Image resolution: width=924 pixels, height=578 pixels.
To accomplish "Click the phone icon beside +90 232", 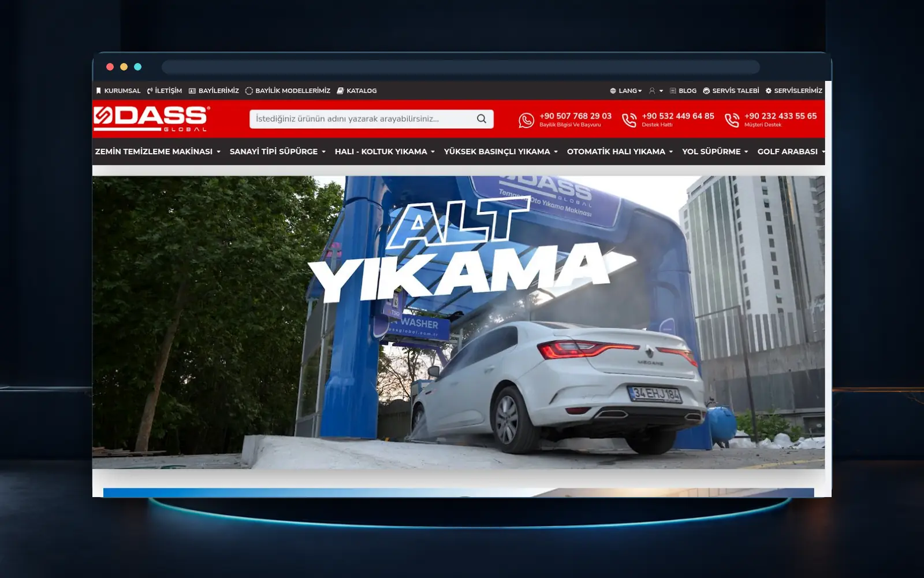I will coord(732,120).
